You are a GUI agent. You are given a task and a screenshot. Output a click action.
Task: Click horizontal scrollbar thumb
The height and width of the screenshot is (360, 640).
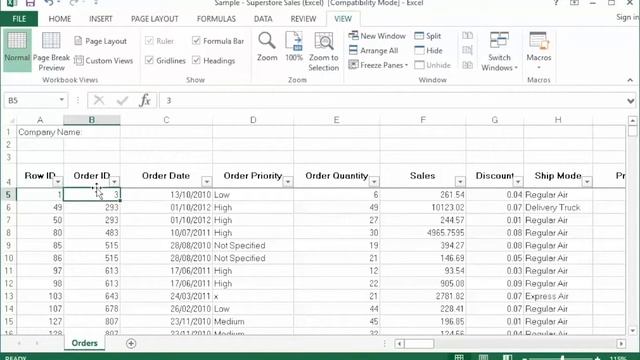coord(419,344)
